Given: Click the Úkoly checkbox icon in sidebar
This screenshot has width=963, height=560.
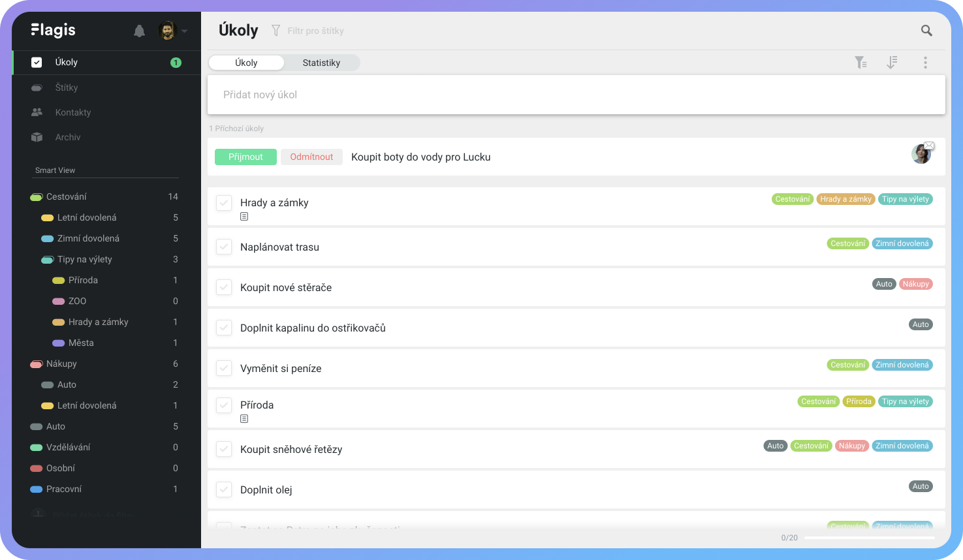Looking at the screenshot, I should click(37, 63).
